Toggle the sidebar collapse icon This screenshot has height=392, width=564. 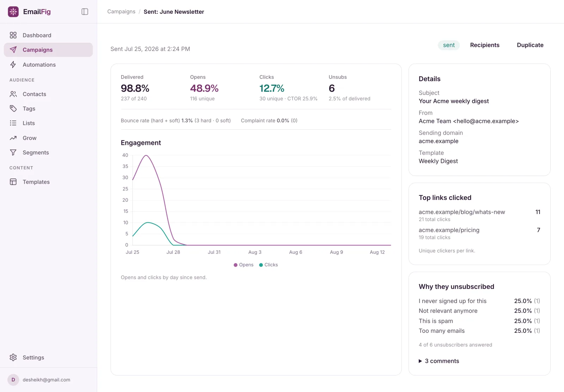click(85, 12)
